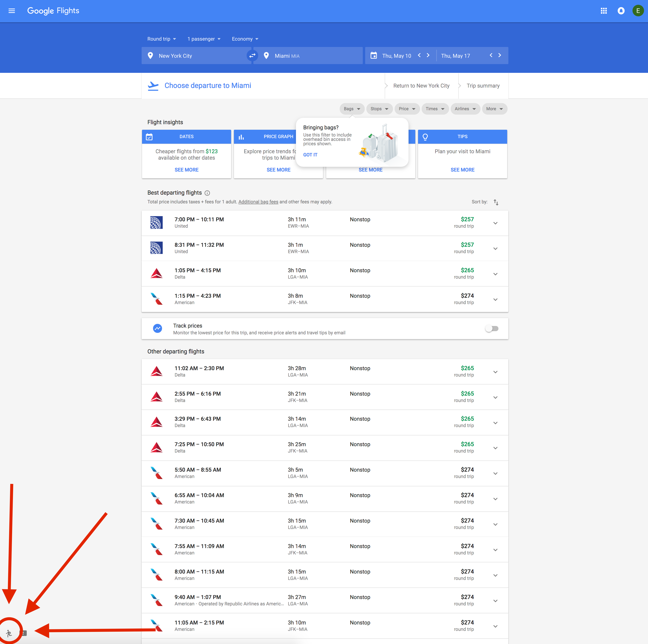Open the Google apps grid
Viewport: 648px width, 644px height.
(x=603, y=11)
